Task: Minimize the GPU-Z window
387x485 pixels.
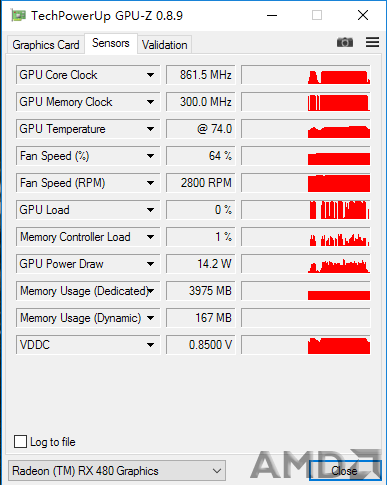Action: point(272,15)
